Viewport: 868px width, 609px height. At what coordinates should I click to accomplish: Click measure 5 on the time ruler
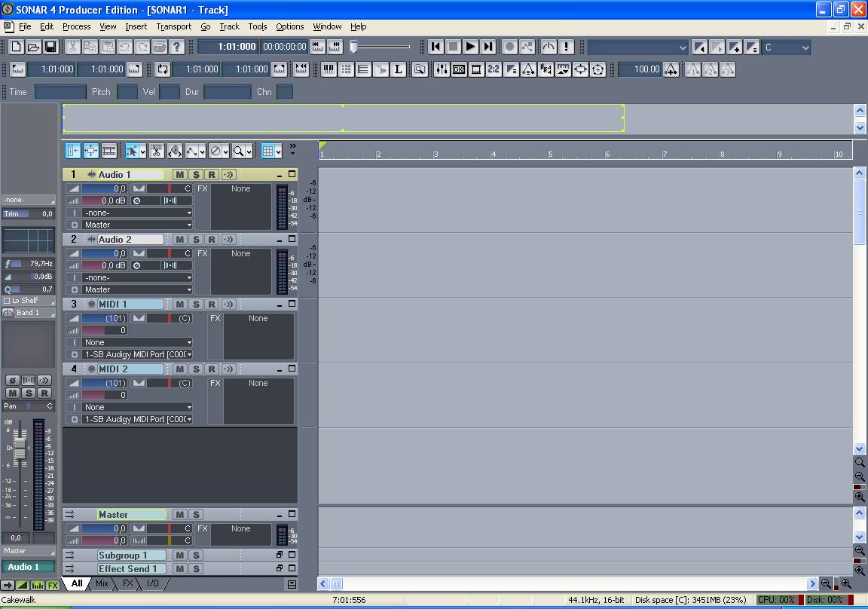coord(550,154)
